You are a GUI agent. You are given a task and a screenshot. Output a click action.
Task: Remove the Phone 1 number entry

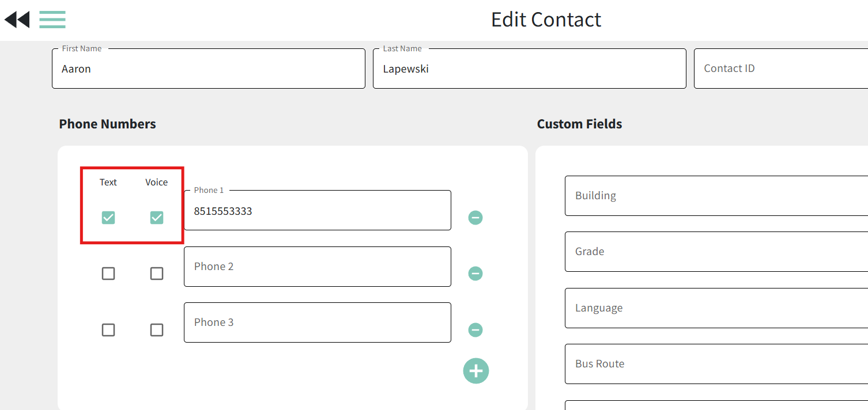point(475,218)
